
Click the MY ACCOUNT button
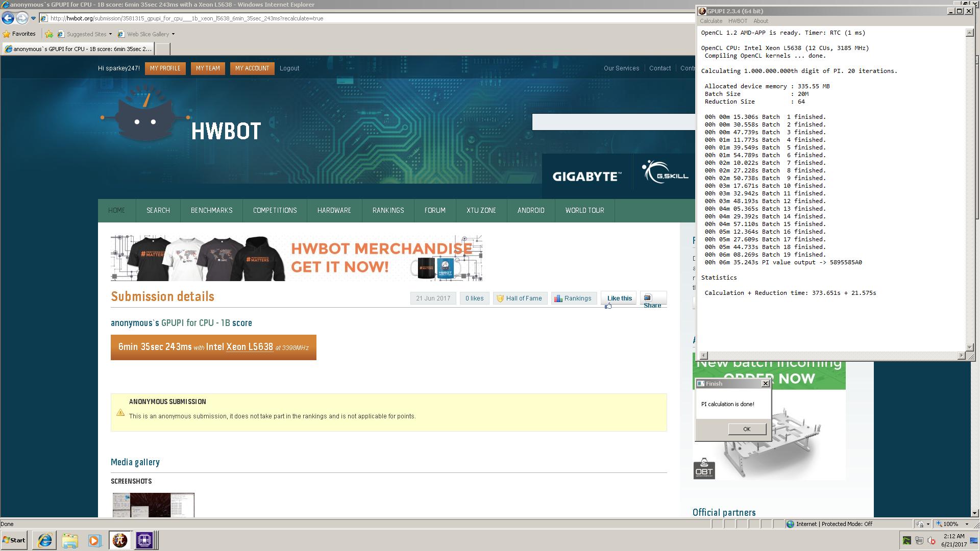click(252, 68)
